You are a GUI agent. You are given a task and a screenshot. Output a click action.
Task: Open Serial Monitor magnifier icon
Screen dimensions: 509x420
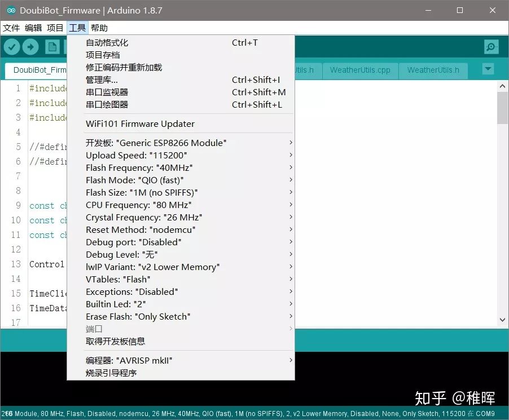pyautogui.click(x=491, y=47)
